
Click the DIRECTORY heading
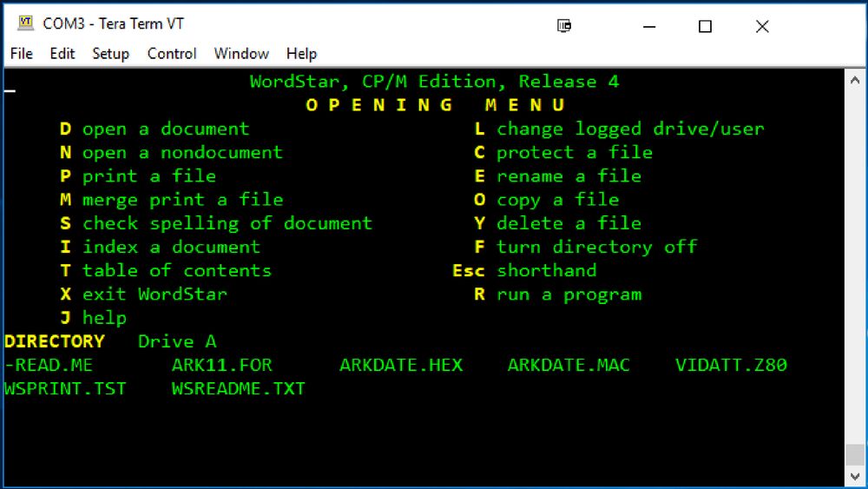(x=54, y=341)
